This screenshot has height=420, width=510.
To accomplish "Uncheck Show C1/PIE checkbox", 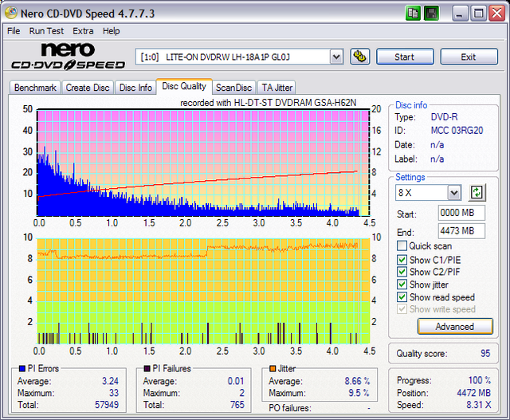I will pyautogui.click(x=402, y=260).
